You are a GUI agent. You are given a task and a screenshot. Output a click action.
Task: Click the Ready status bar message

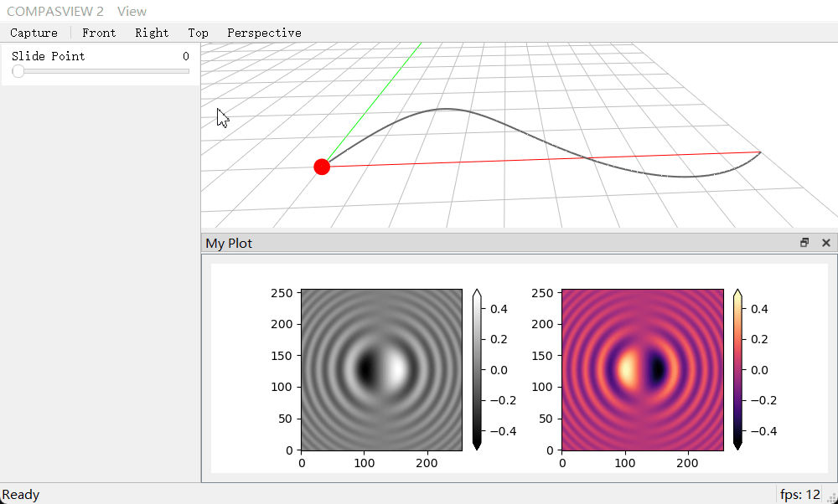click(21, 494)
